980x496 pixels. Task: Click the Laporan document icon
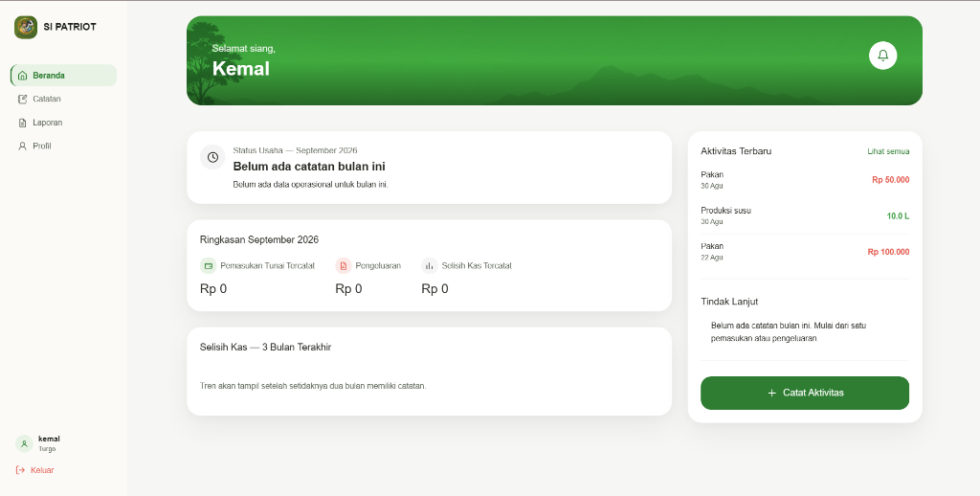23,123
